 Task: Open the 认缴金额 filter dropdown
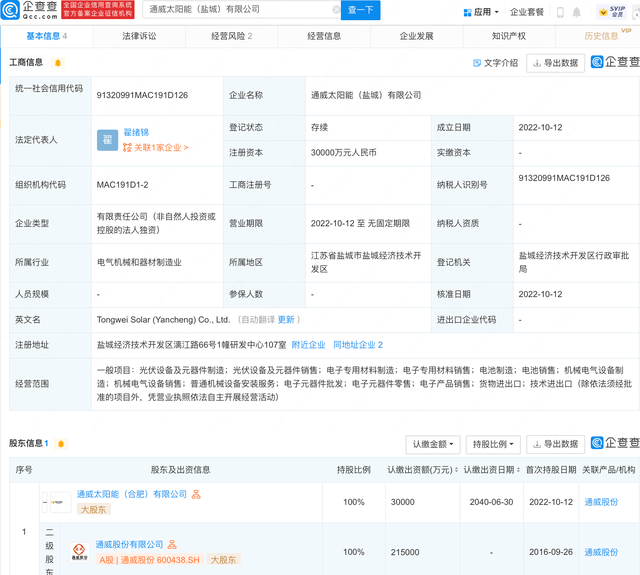(433, 444)
